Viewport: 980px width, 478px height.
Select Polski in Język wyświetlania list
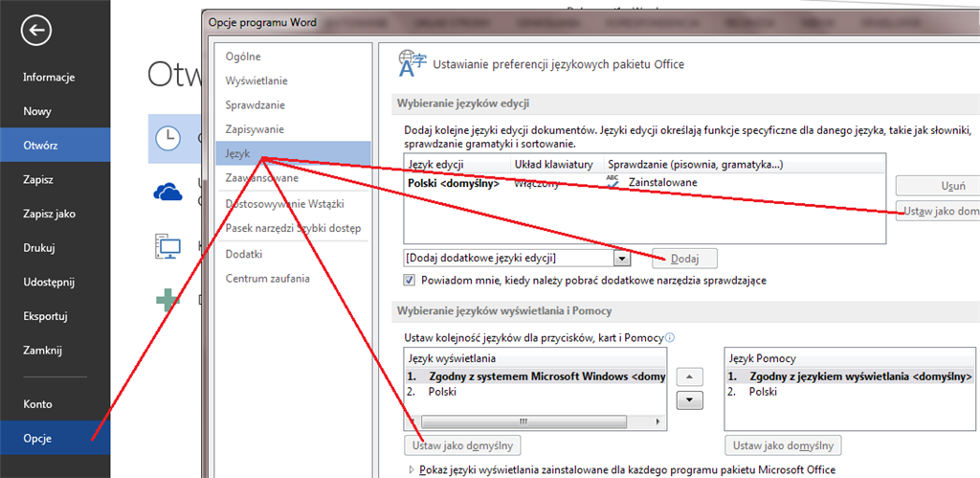pos(536,393)
